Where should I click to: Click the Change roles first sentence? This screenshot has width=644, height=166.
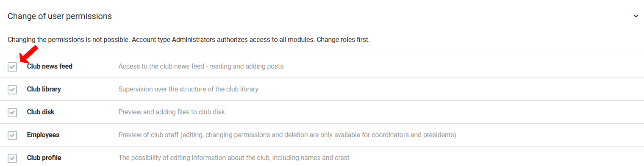click(x=344, y=40)
